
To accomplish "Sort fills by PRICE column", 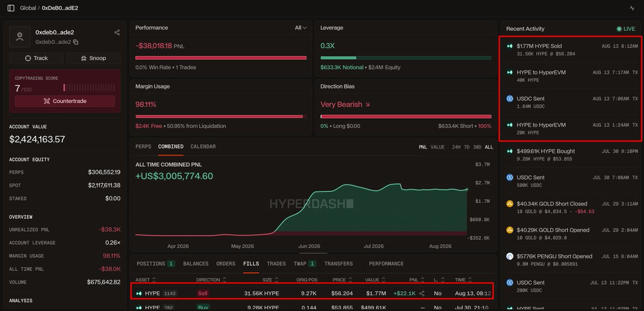I will [x=341, y=279].
